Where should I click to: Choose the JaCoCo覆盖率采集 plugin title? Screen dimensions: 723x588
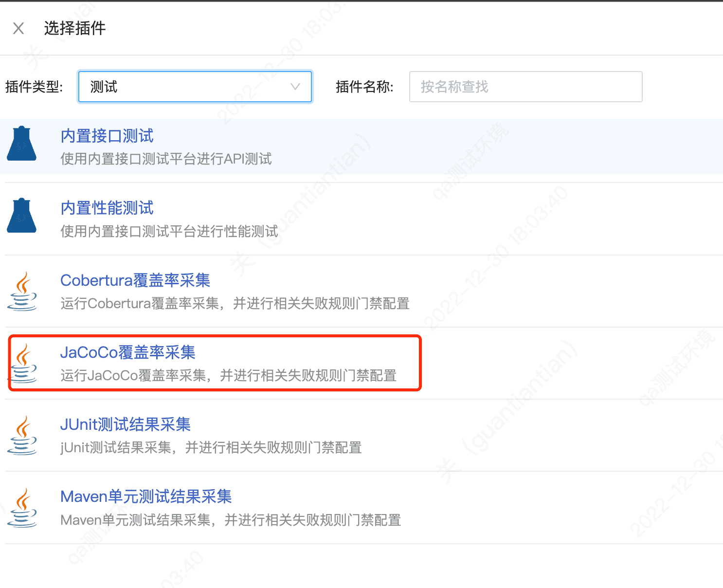(127, 352)
